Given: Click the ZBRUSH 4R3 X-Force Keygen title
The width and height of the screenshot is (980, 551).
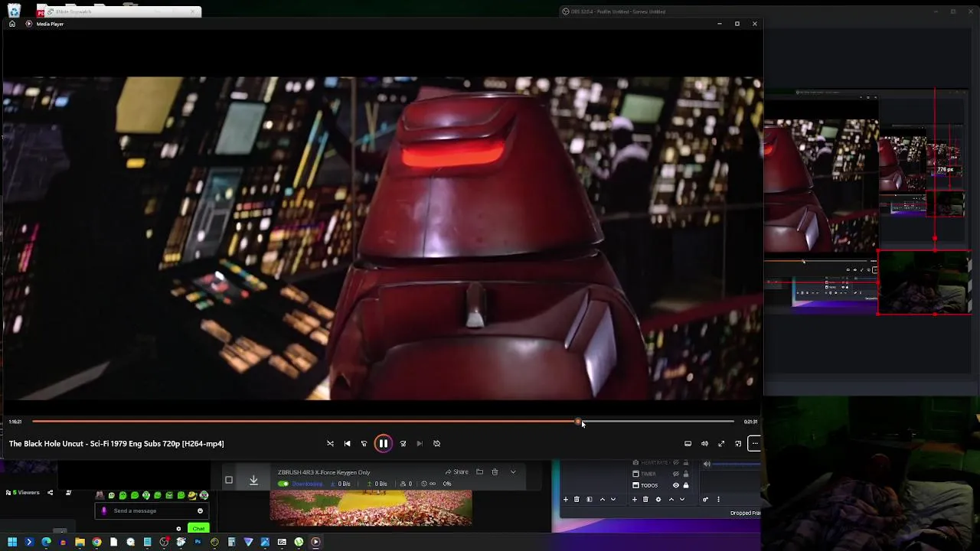Looking at the screenshot, I should tap(324, 472).
